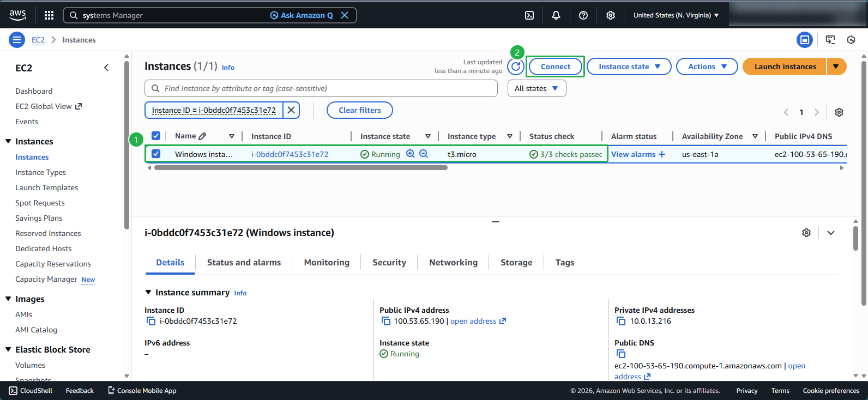Screen dimensions: 868x400
Task: Toggle the select-all header checkbox
Action: [156, 136]
